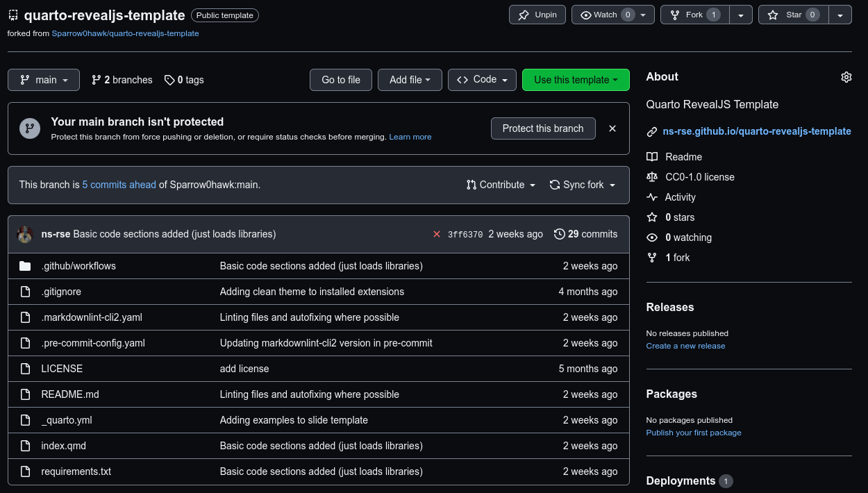Toggle Unpin for this repository
Image resolution: width=868 pixels, height=493 pixels.
pyautogui.click(x=537, y=15)
